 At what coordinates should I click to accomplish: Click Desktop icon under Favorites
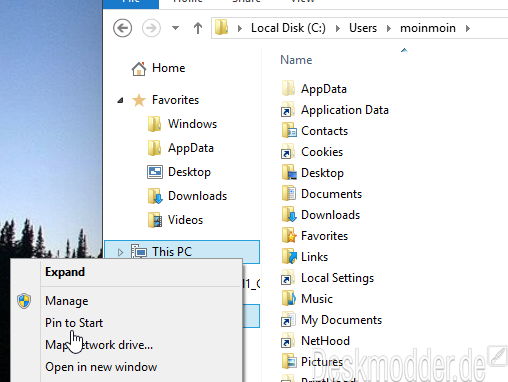click(x=155, y=172)
